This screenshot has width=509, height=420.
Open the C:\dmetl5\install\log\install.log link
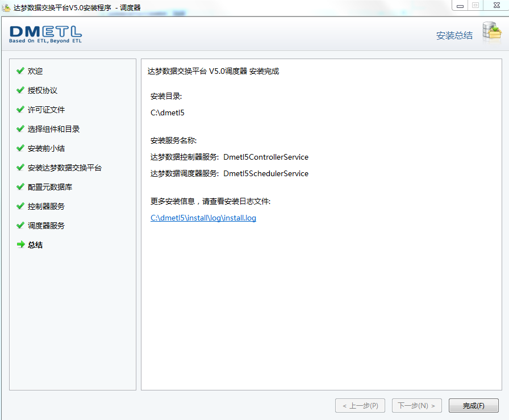pos(203,218)
